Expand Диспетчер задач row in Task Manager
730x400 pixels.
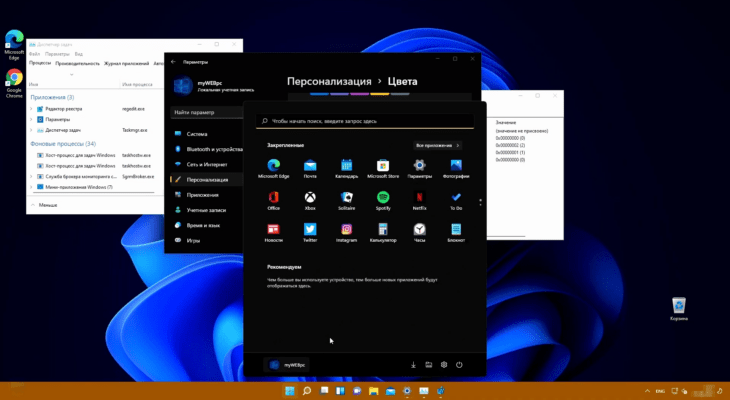point(31,130)
